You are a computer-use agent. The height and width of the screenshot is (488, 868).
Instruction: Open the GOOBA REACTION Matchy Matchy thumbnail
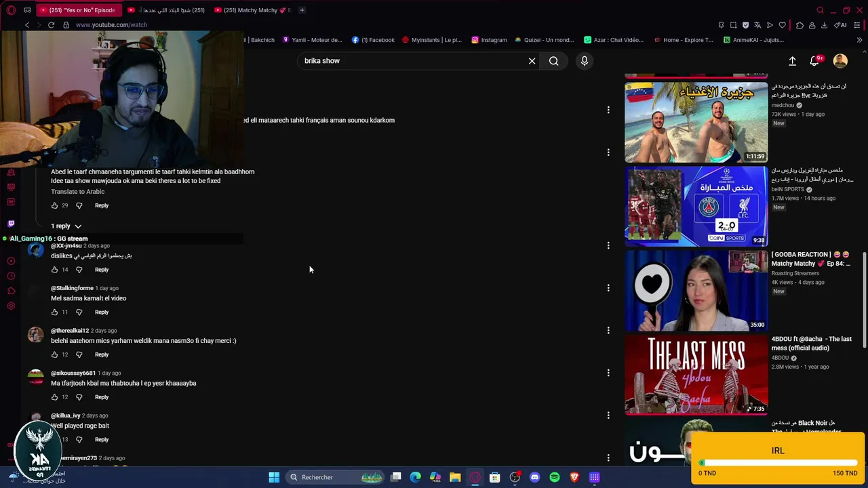coord(696,290)
